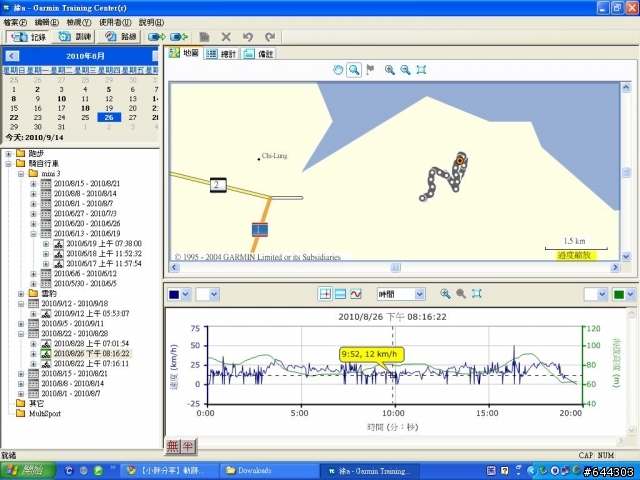Screen dimensions: 640x480
Task: Click the chart zoom in icon
Action: [x=445, y=293]
